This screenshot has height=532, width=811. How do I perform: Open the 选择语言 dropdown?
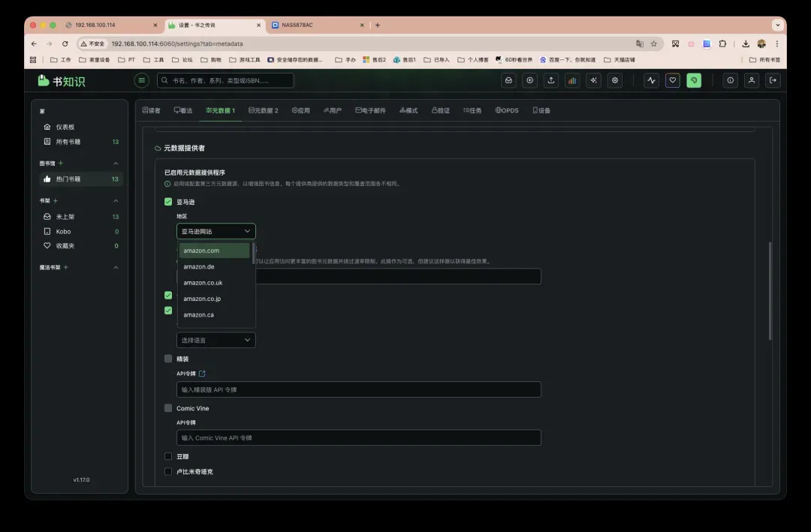216,340
